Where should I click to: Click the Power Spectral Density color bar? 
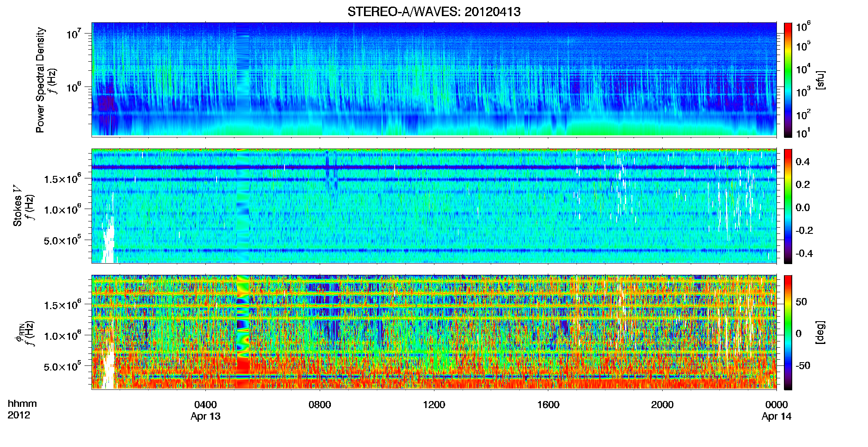788,80
